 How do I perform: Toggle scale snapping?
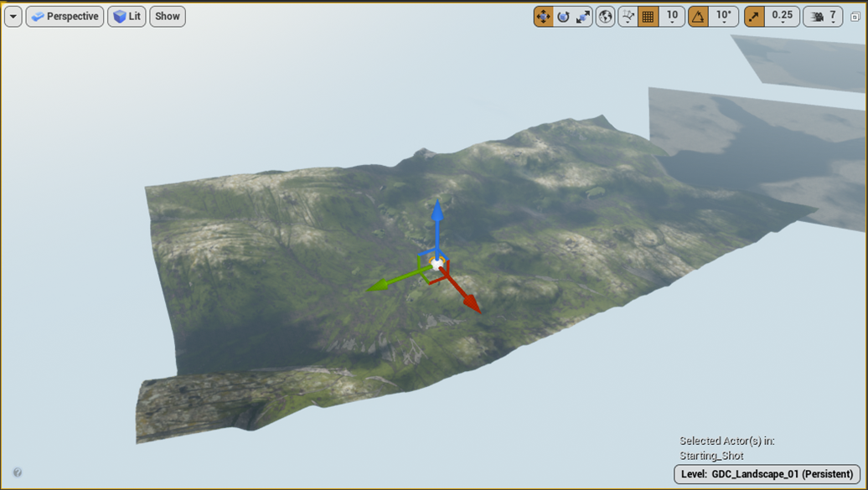coord(754,17)
